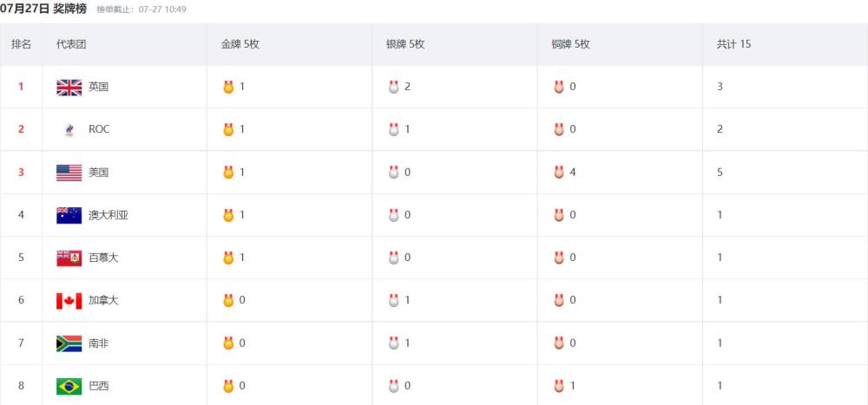Select the 加拿大 team name
Screen dimensions: 868x405
(x=103, y=300)
